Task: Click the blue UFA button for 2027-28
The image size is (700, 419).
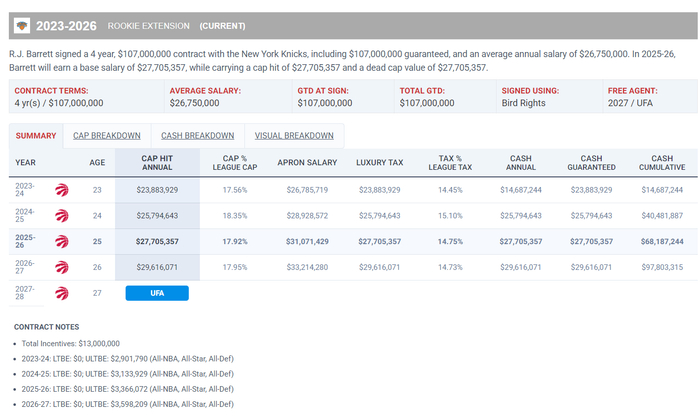Action: [157, 293]
